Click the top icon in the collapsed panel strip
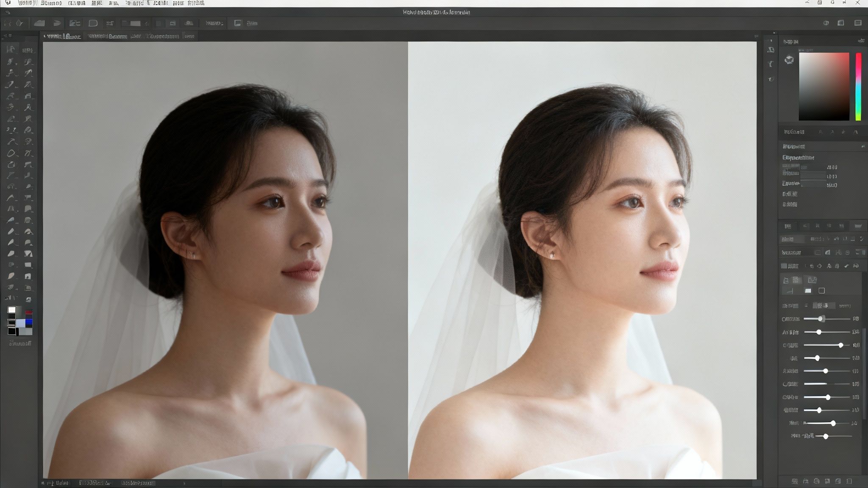The height and width of the screenshot is (488, 868). pos(771,50)
